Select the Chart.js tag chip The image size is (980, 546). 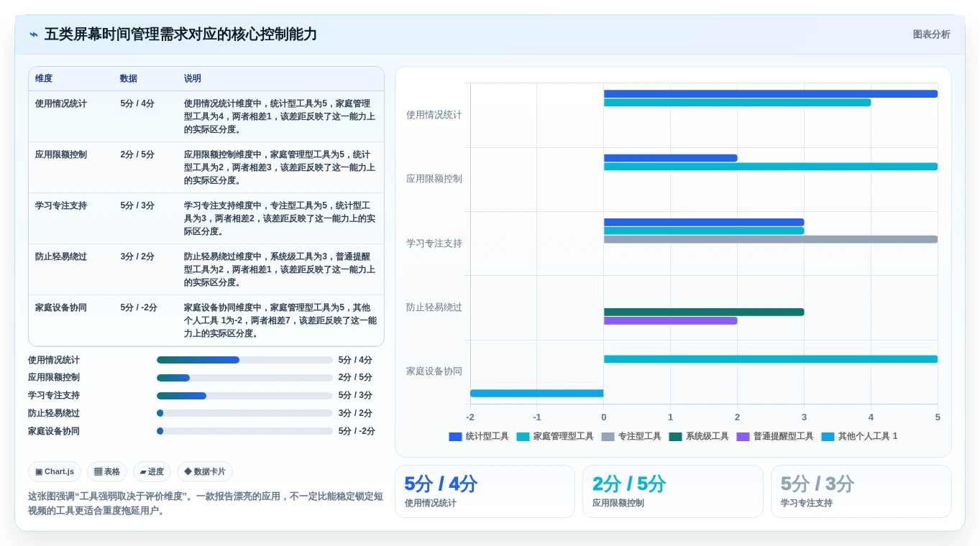click(55, 472)
